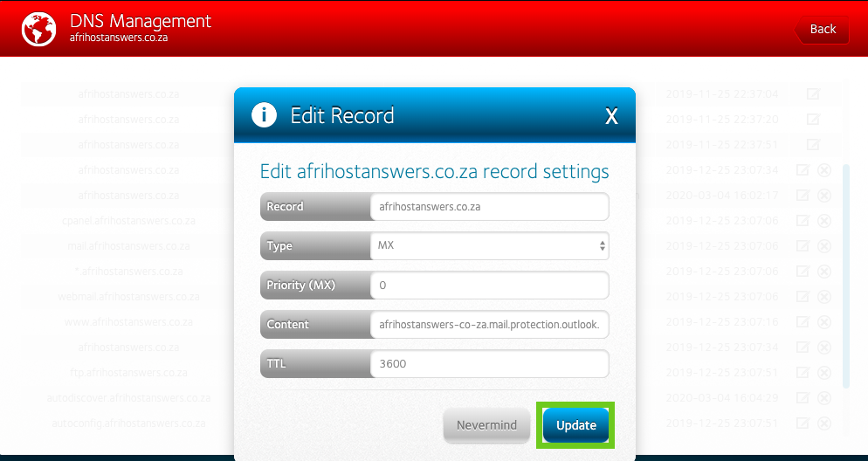Screen dimensions: 868x461
Task: Delete the mail.afrihostanswers.co.za record via circle-x icon
Action: click(x=824, y=245)
